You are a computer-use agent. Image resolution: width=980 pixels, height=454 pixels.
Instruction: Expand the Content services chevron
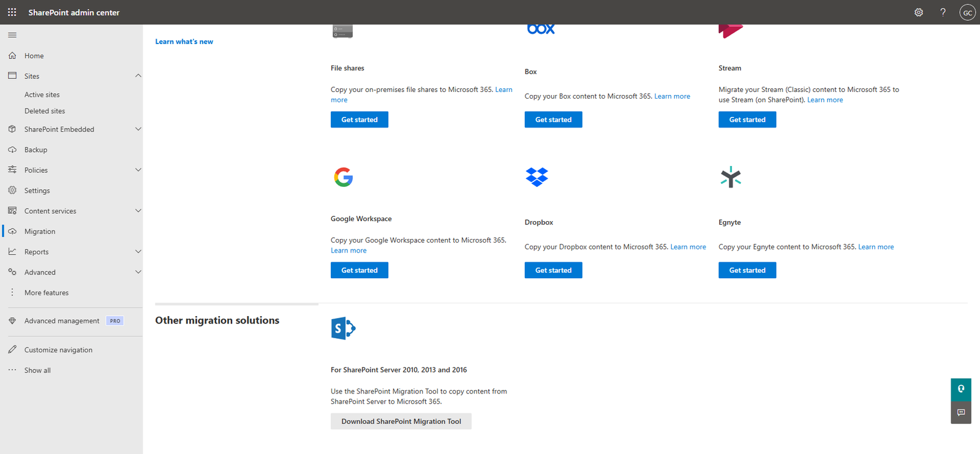pyautogui.click(x=138, y=211)
